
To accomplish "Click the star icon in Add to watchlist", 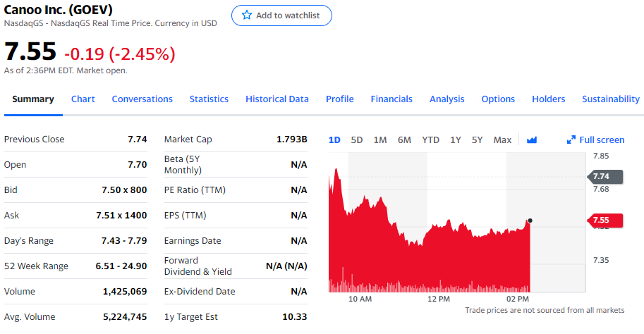I will tap(246, 16).
